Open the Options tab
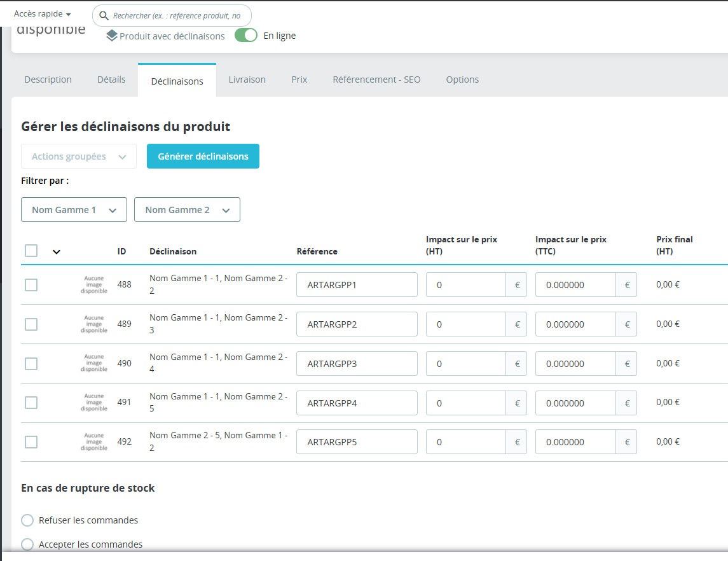Image resolution: width=728 pixels, height=561 pixels. coord(462,80)
